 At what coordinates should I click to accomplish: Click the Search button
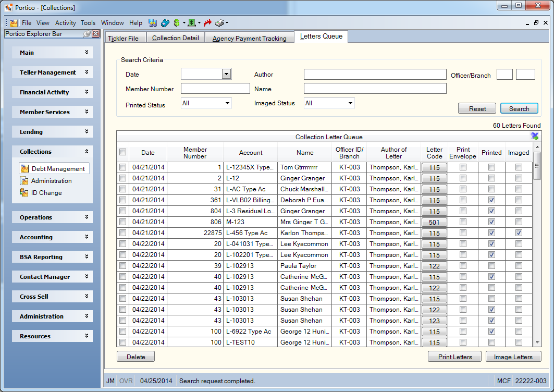point(519,108)
